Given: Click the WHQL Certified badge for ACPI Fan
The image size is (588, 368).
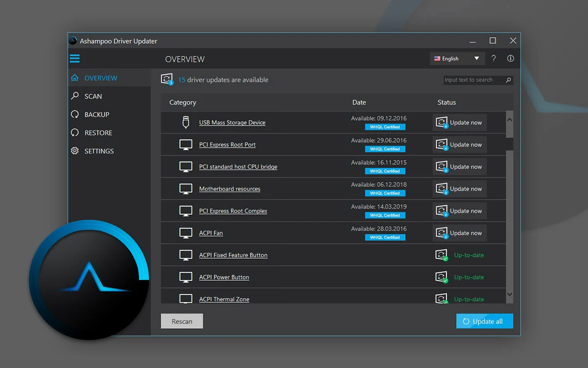Looking at the screenshot, I should (x=385, y=237).
